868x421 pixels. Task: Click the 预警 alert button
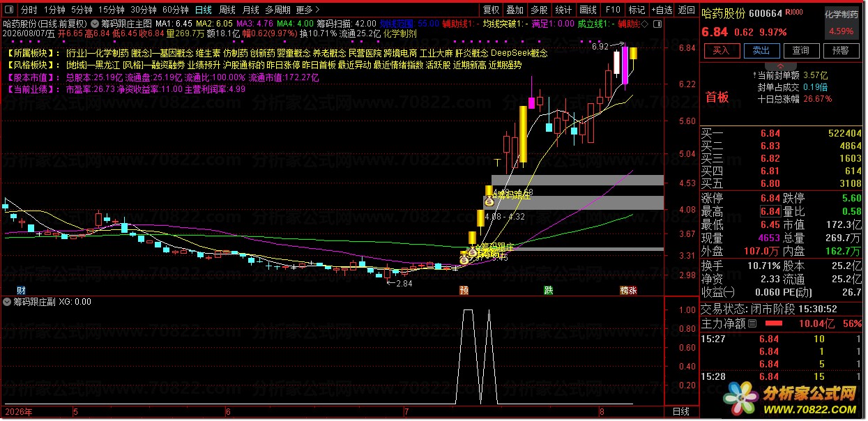pyautogui.click(x=841, y=51)
